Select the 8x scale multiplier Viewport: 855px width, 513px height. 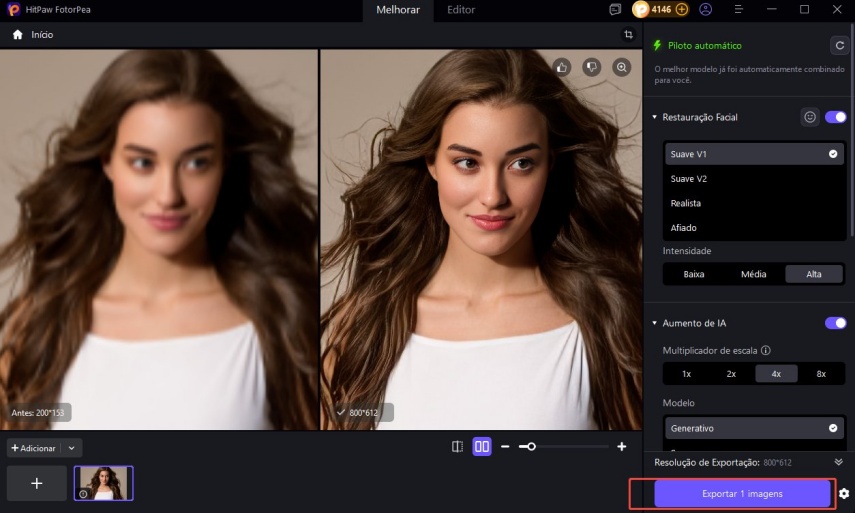click(x=821, y=373)
